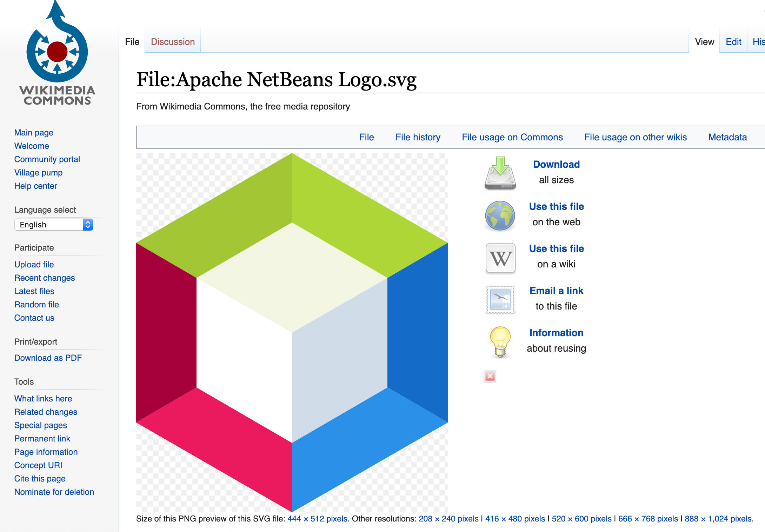
Task: Jump to the File history section
Action: coord(418,137)
